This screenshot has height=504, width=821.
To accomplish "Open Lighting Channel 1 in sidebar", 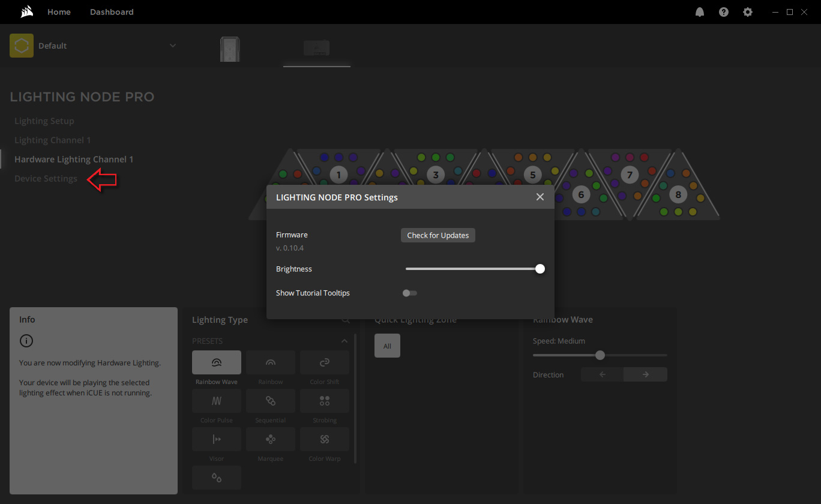I will (x=53, y=140).
